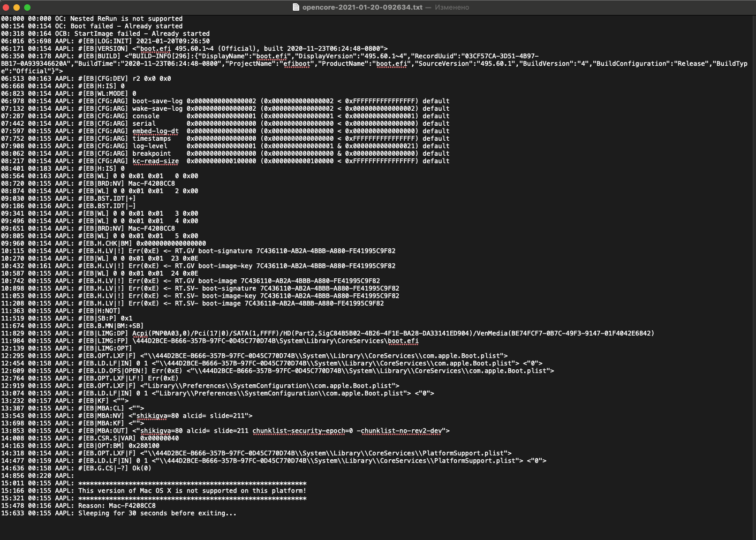This screenshot has height=540, width=756.
Task: Click '#[EB|CFG:DEV] r2 0x0 0x0' line
Action: click(x=86, y=79)
